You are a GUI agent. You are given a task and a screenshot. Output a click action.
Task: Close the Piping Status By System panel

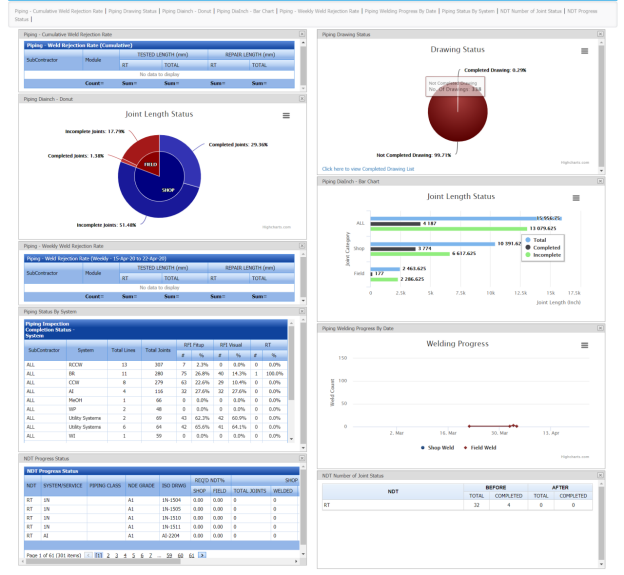click(x=302, y=312)
